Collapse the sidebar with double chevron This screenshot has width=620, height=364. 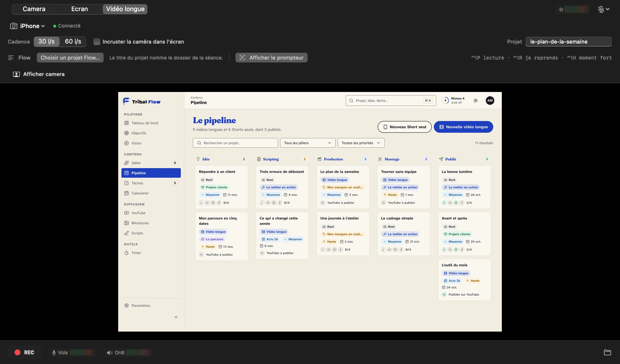[176, 317]
